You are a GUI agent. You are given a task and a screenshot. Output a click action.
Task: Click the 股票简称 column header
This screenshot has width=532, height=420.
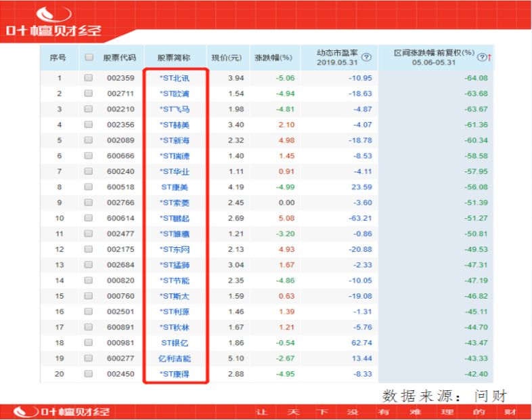174,58
